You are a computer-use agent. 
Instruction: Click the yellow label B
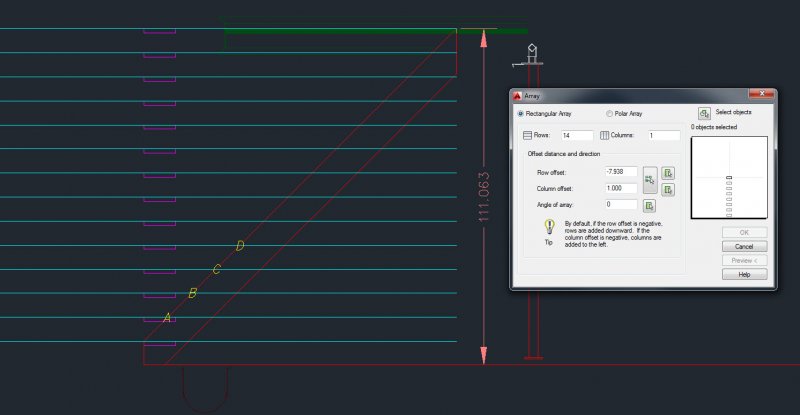point(192,293)
